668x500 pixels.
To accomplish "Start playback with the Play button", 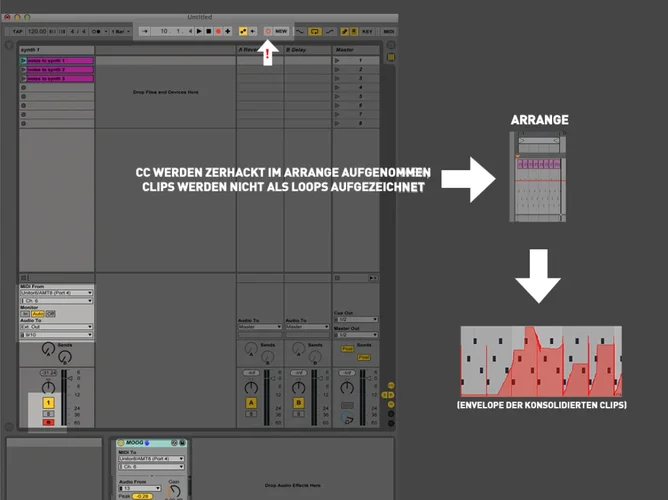I will pos(199,31).
